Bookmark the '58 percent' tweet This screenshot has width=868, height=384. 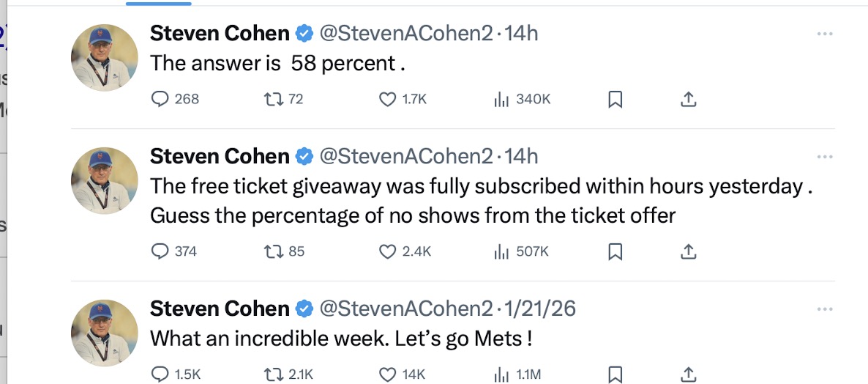coord(616,99)
